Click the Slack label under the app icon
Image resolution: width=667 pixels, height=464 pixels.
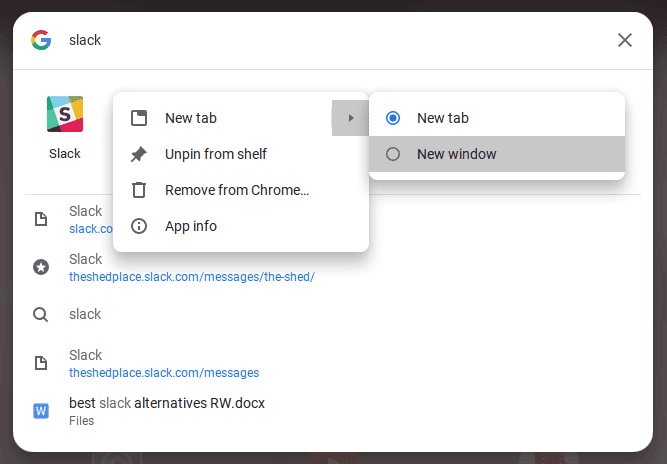tap(65, 154)
